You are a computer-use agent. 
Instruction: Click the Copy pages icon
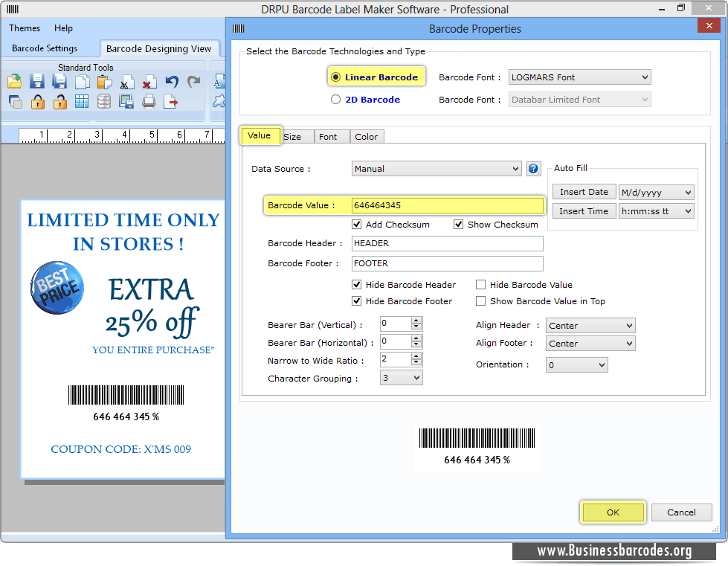coord(82,81)
